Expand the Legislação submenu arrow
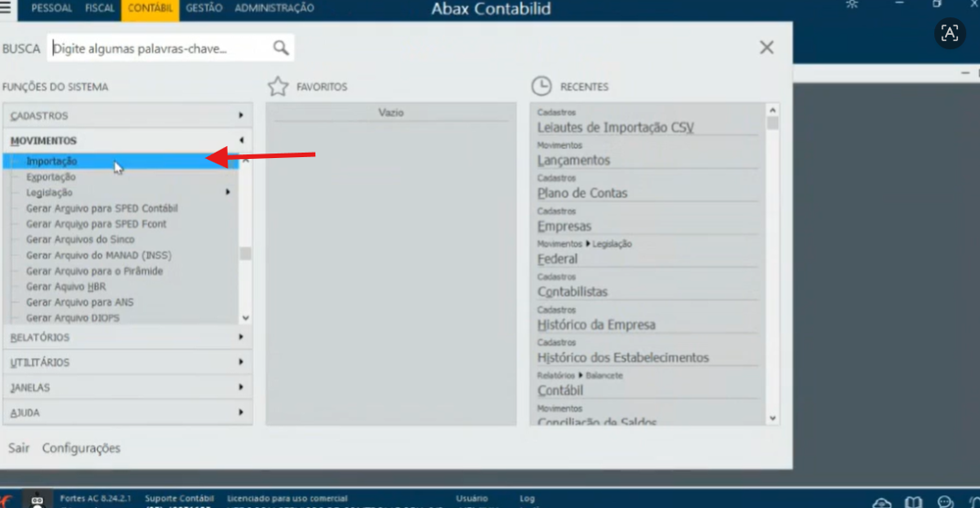Viewport: 980px width, 508px height. [229, 193]
